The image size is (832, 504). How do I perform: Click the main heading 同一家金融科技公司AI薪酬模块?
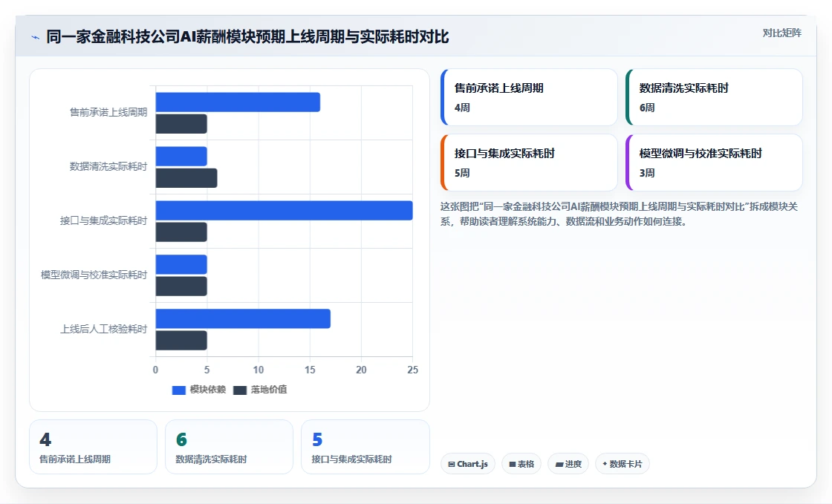[247, 37]
